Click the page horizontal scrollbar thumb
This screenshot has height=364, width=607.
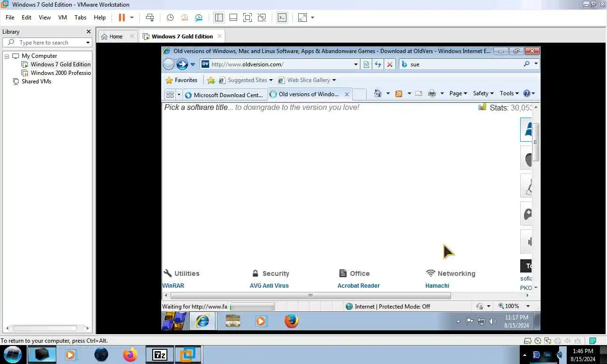311,295
